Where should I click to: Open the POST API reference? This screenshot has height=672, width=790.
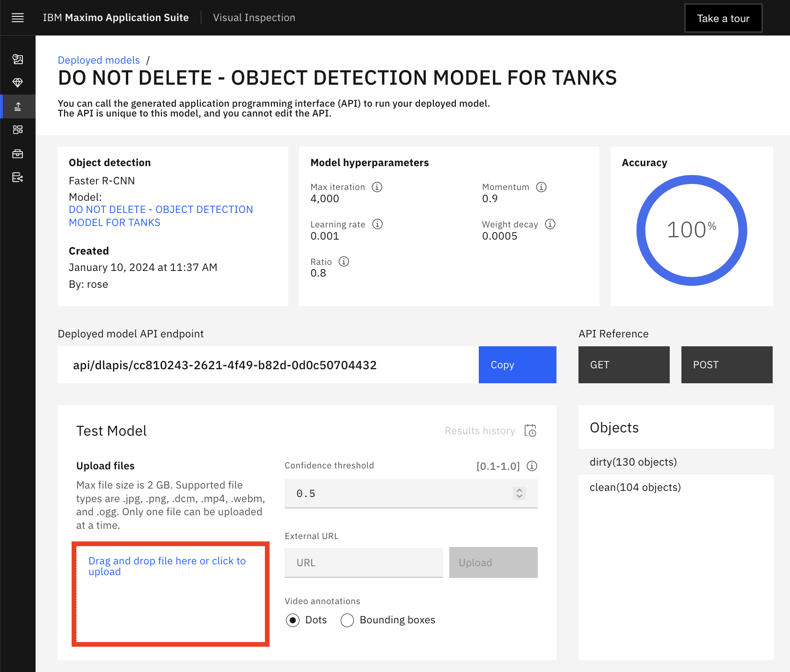[x=727, y=365]
